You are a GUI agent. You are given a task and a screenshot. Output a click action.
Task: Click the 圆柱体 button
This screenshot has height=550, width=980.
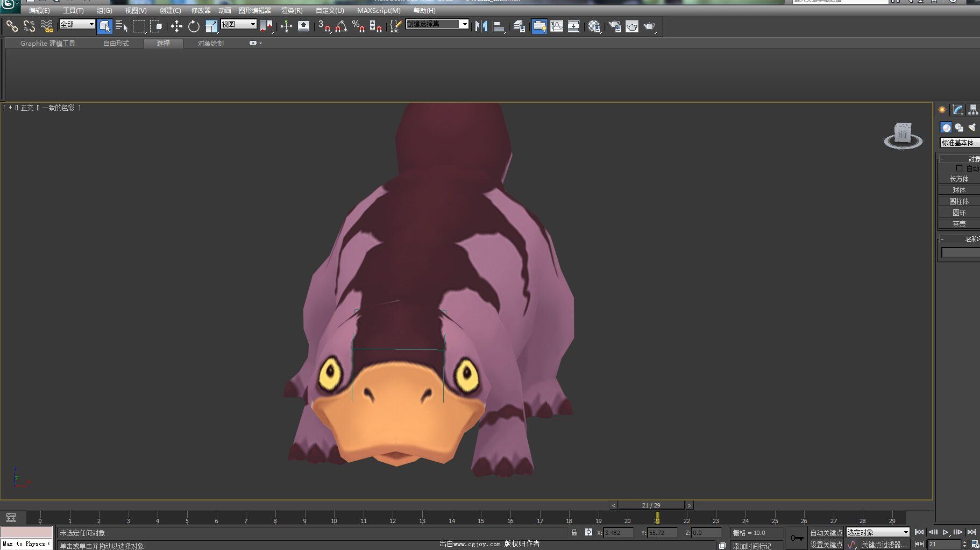pos(959,201)
